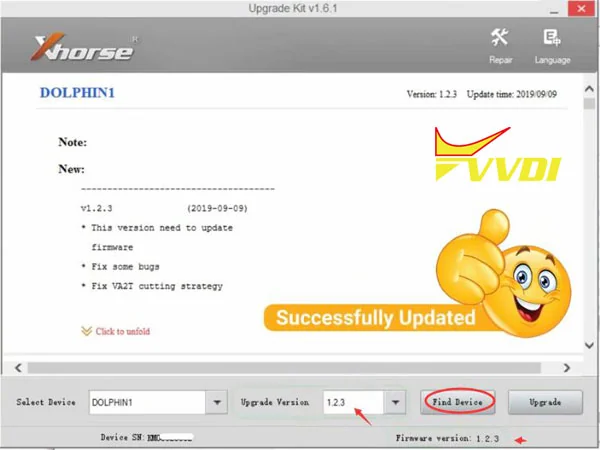
Task: Click the Xhorse logo
Action: 83,47
